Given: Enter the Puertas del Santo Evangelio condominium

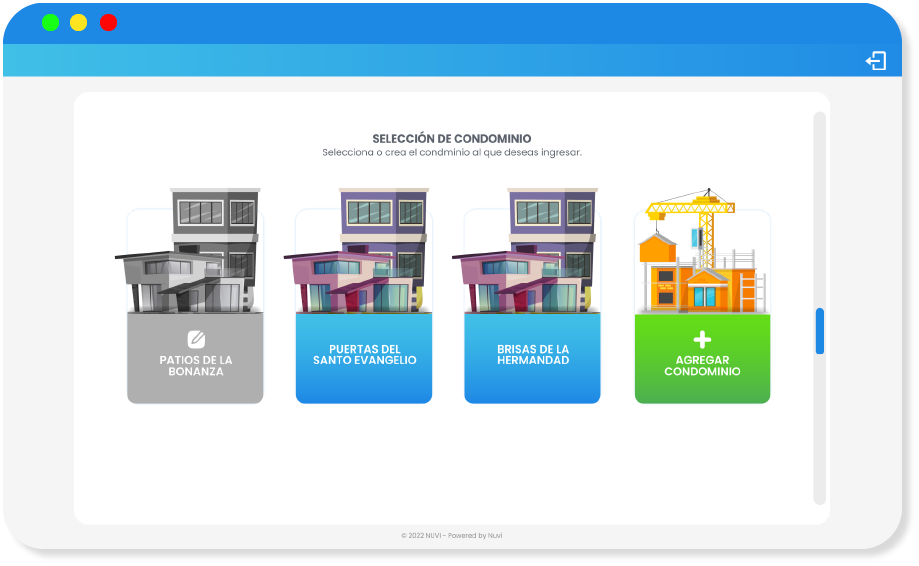Looking at the screenshot, I should (x=364, y=356).
